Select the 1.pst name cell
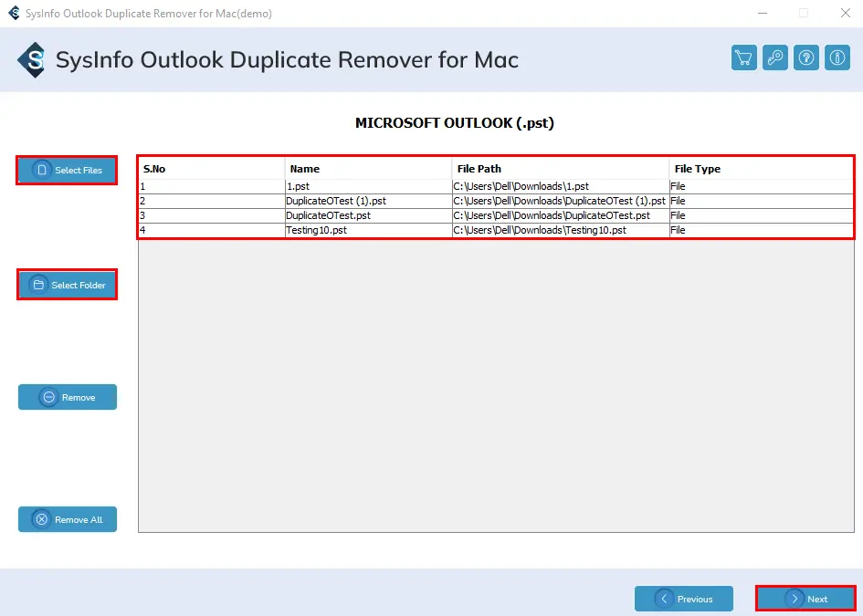The image size is (863, 616). [368, 186]
